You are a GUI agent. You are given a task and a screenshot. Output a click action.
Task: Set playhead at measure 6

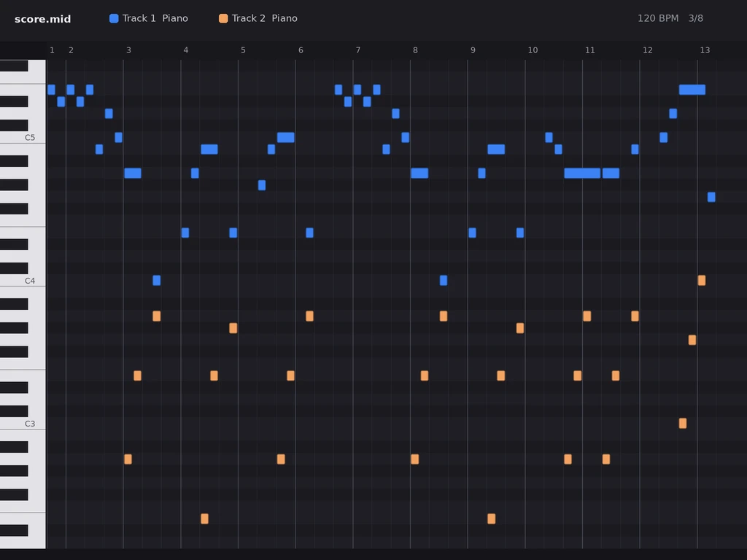(x=301, y=50)
